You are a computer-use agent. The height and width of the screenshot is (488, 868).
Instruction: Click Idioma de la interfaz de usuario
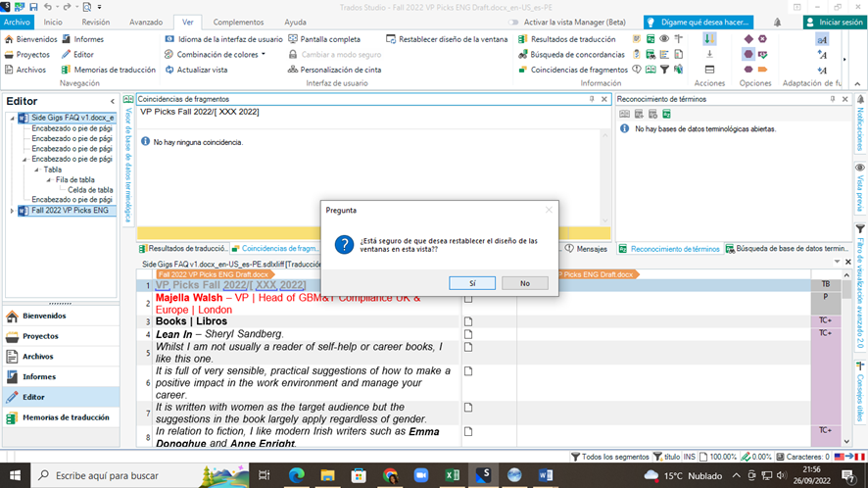223,39
